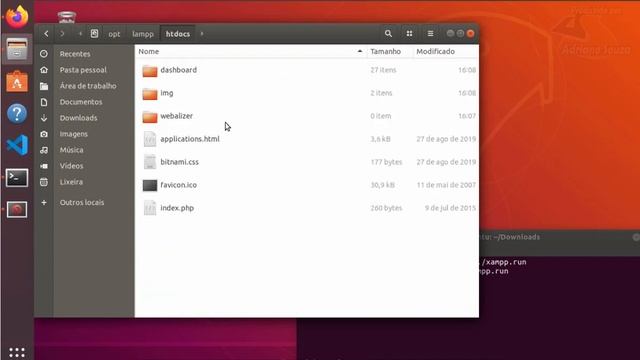Open Pasta pessoal in the sidebar

click(83, 70)
